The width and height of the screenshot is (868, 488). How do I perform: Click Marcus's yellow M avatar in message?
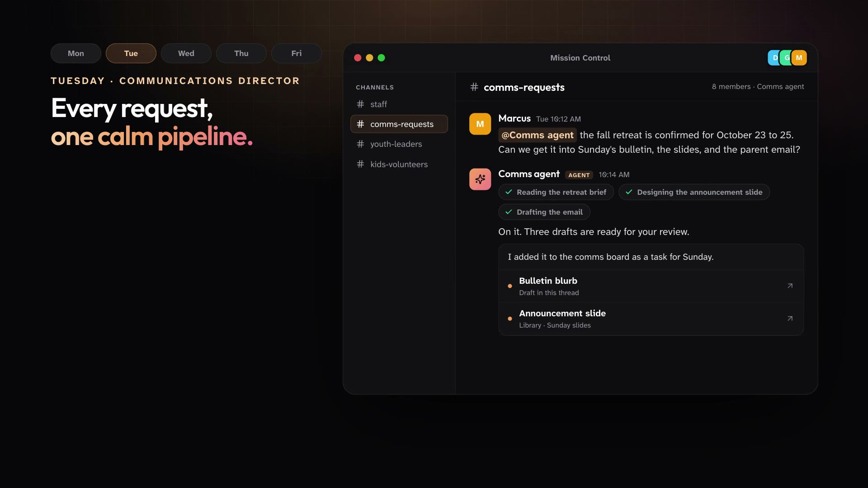[480, 124]
